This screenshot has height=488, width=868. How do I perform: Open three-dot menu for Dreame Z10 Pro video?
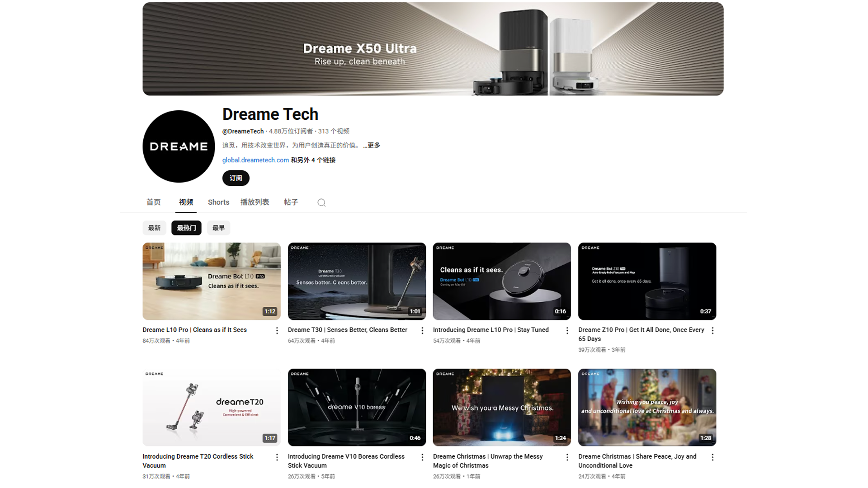pyautogui.click(x=712, y=331)
